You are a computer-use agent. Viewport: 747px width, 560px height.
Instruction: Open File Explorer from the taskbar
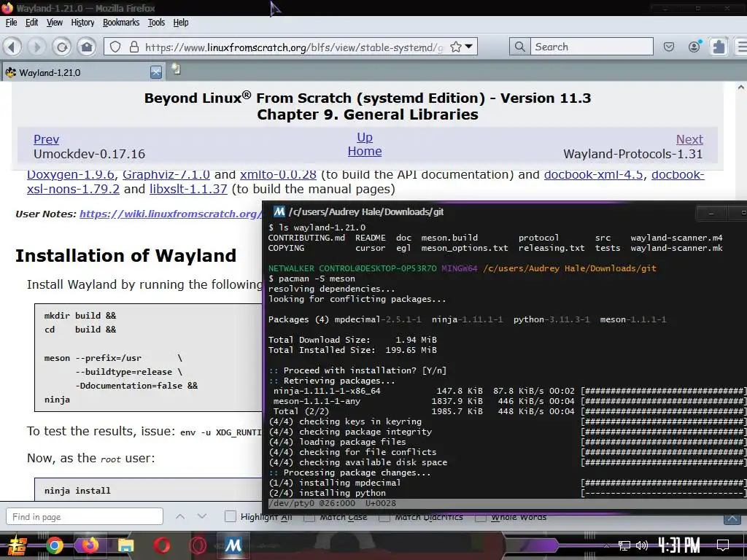click(x=126, y=545)
